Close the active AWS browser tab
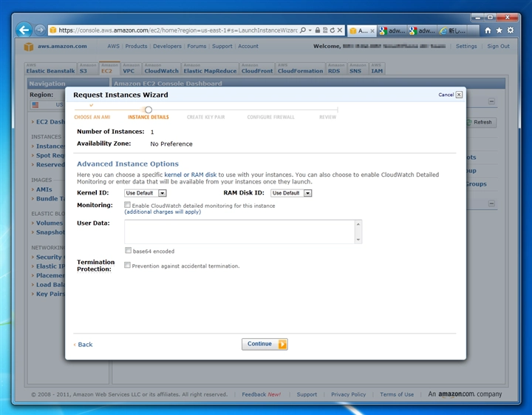This screenshot has width=532, height=415. tap(372, 31)
